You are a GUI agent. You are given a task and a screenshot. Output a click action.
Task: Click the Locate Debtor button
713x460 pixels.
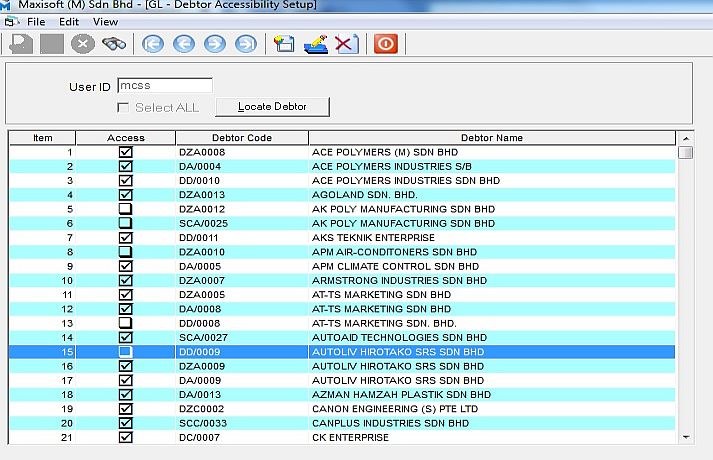point(271,107)
